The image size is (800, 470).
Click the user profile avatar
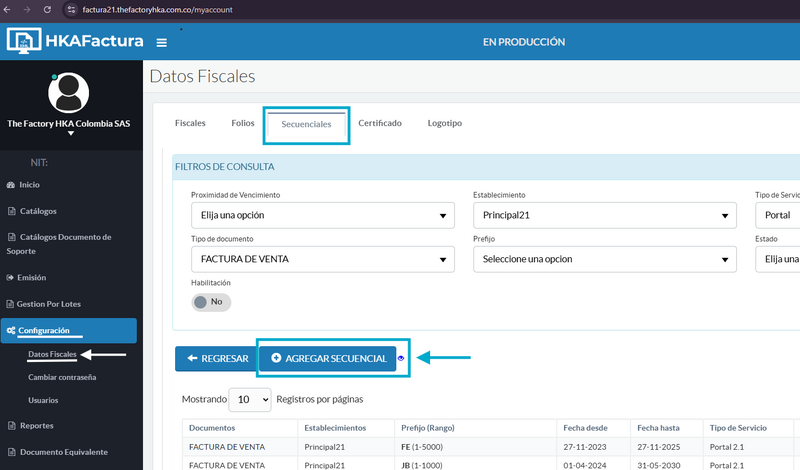[x=69, y=93]
